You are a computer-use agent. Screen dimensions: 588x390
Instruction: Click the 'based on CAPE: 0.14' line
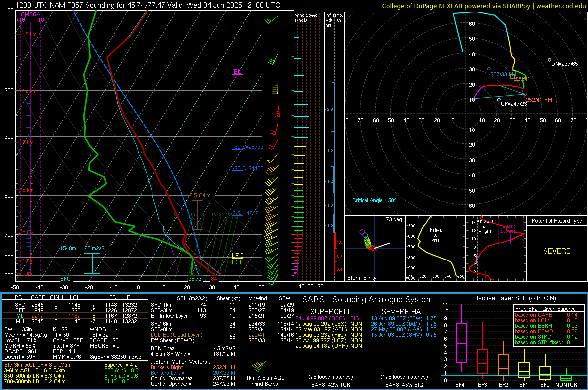pyautogui.click(x=546, y=315)
